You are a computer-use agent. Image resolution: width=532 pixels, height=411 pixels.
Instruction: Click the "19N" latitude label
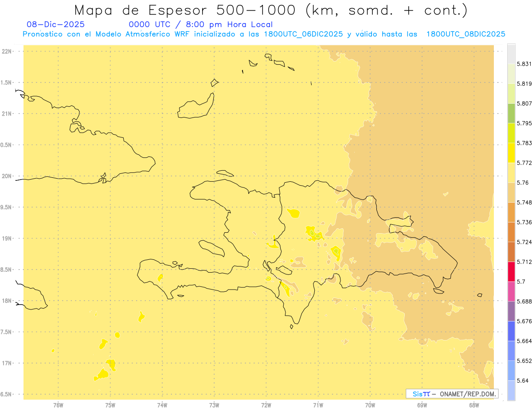pos(7,239)
